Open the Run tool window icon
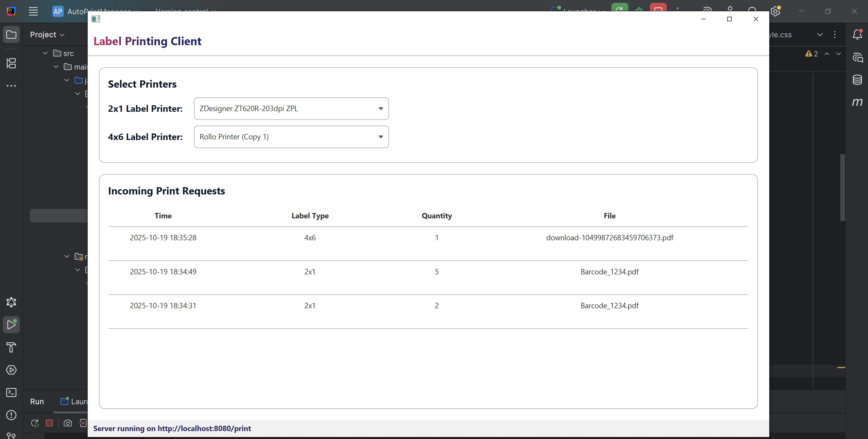The height and width of the screenshot is (439, 868). [x=11, y=325]
